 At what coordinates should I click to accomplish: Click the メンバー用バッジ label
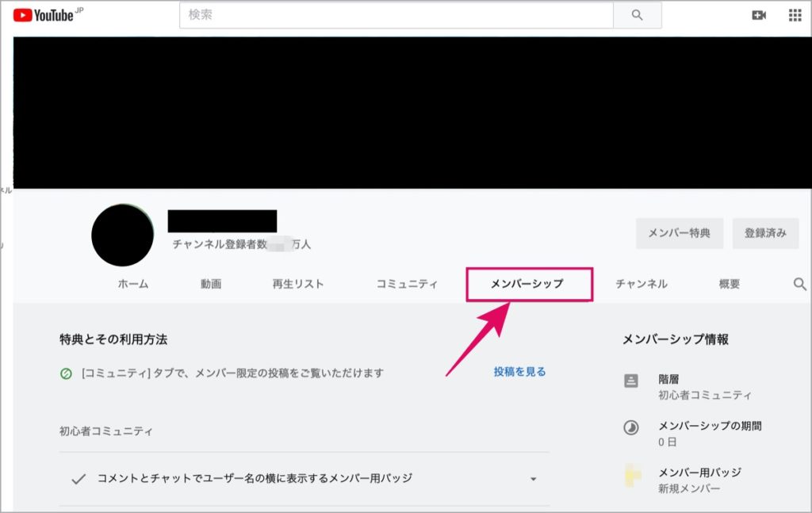pyautogui.click(x=699, y=472)
